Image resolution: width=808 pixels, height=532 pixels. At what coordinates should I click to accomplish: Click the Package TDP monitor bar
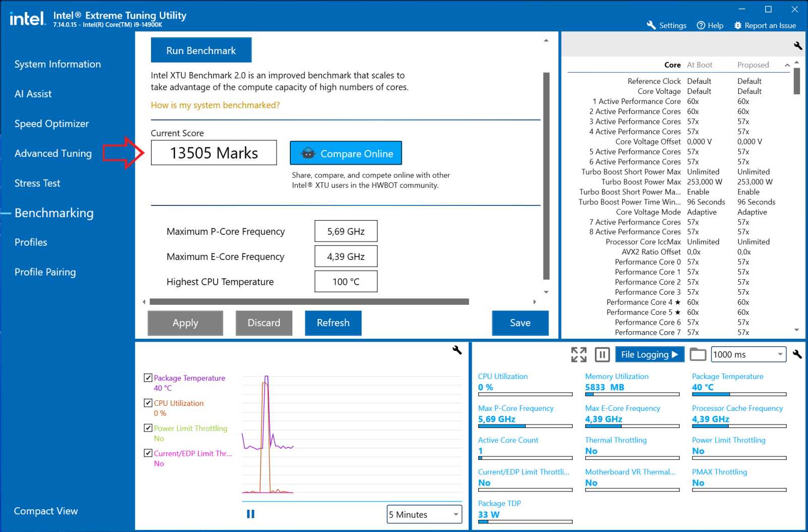coord(525,522)
